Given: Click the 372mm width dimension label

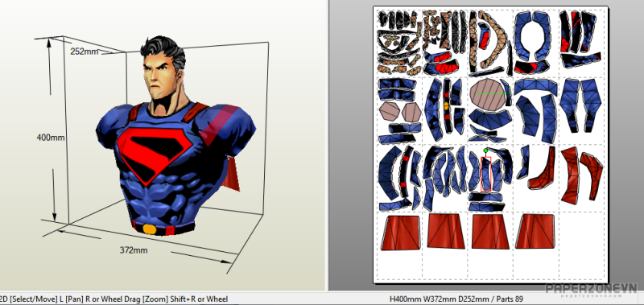Looking at the screenshot, I should point(134,250).
